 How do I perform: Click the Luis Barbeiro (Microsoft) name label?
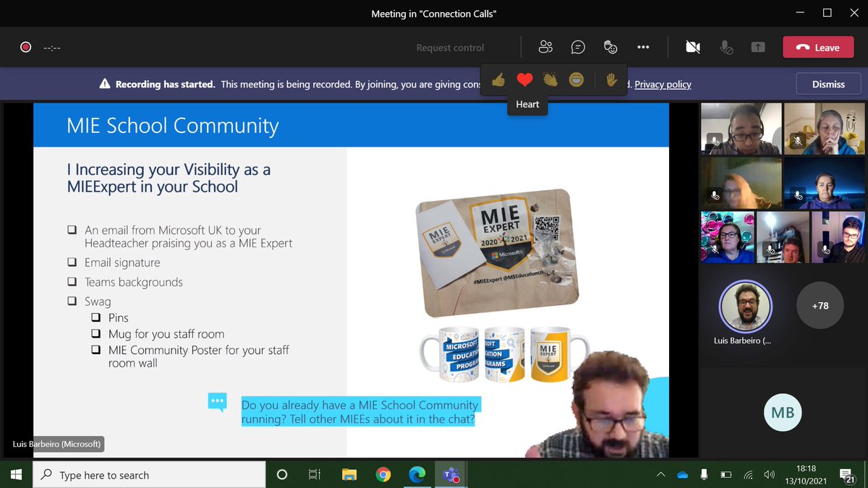pyautogui.click(x=56, y=444)
